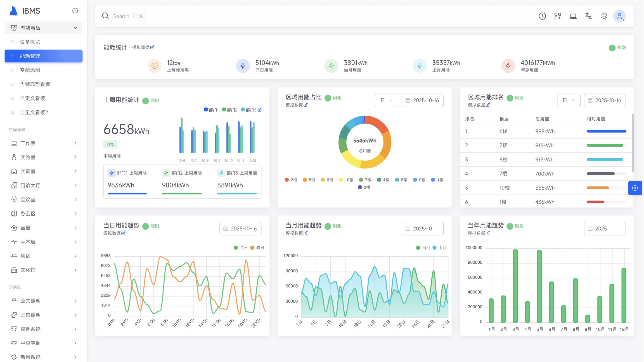Image resolution: width=644 pixels, height=362 pixels.
Task: Open the AI assistant robot icon
Action: [x=603, y=16]
